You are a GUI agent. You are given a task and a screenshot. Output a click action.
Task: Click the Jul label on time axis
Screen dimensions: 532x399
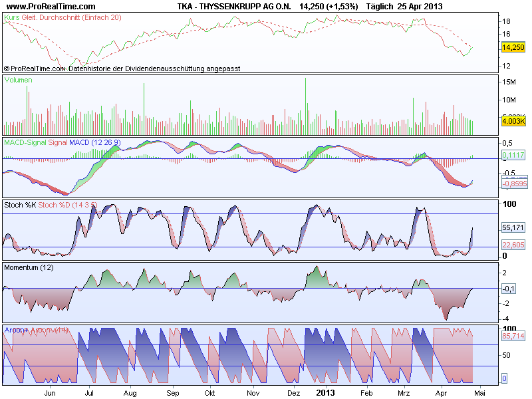point(89,393)
